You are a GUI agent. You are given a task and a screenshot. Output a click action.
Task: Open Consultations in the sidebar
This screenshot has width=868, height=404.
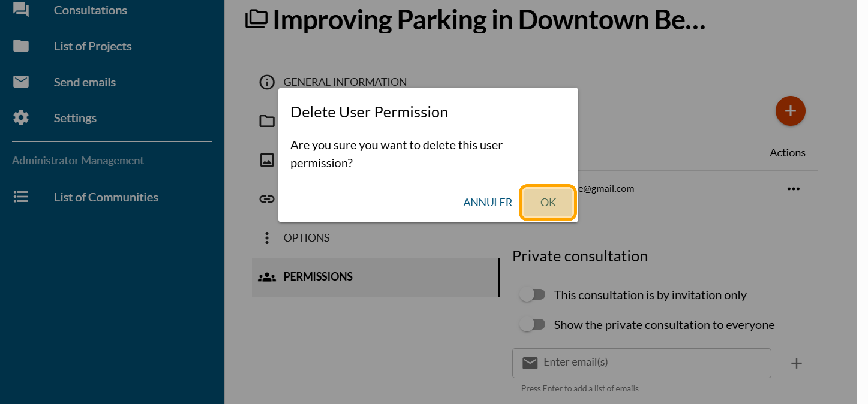(90, 10)
